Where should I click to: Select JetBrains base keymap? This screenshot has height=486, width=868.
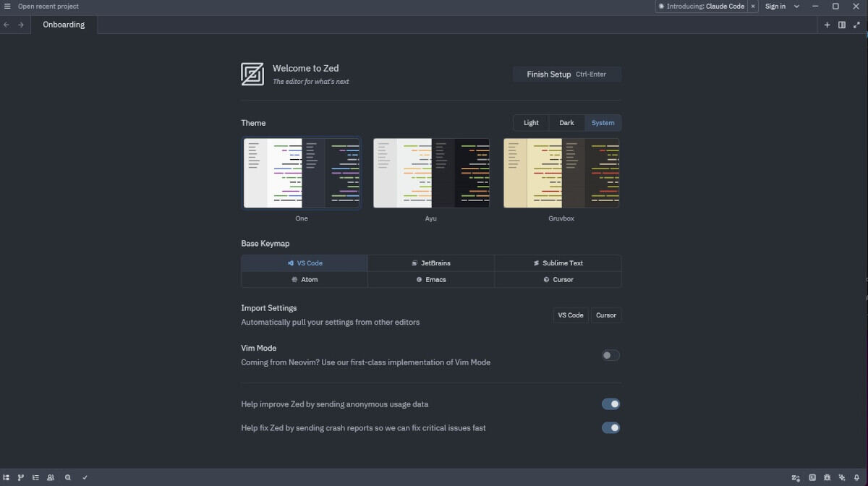(x=431, y=263)
